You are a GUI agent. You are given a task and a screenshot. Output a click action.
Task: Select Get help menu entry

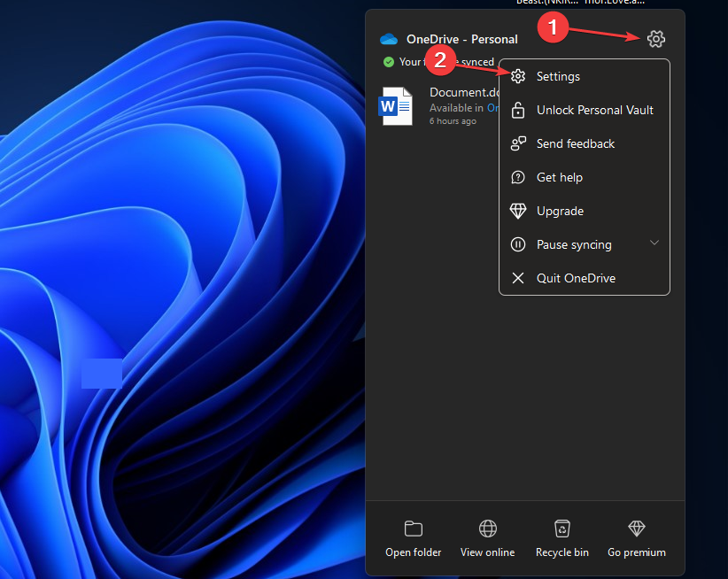click(x=584, y=177)
